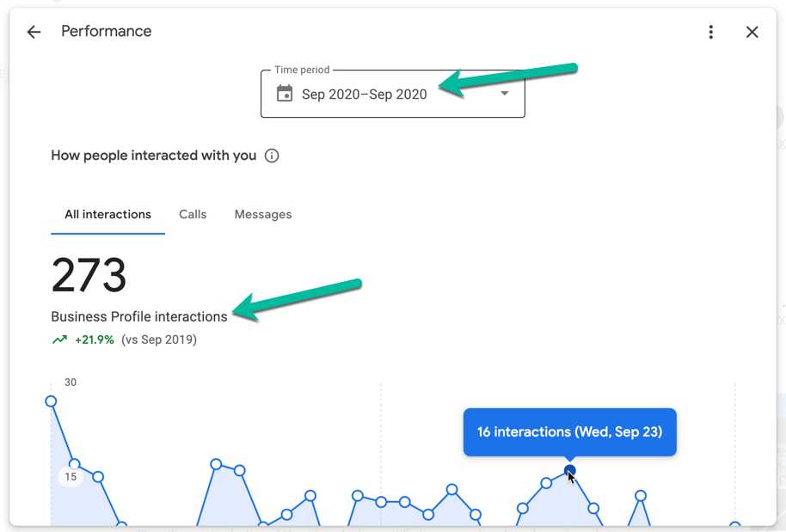This screenshot has height=532, width=786.
Task: Click the vs Sep 2019 comparison text
Action: (159, 339)
